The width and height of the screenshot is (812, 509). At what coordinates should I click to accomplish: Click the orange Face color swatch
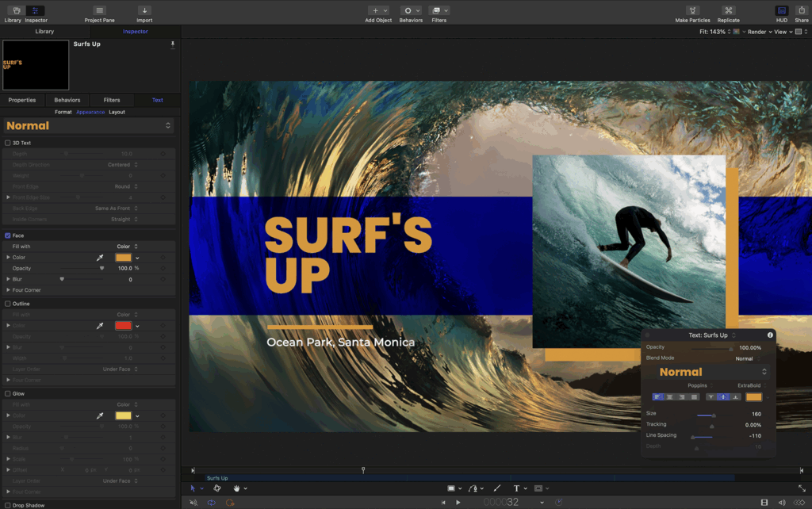pos(123,258)
